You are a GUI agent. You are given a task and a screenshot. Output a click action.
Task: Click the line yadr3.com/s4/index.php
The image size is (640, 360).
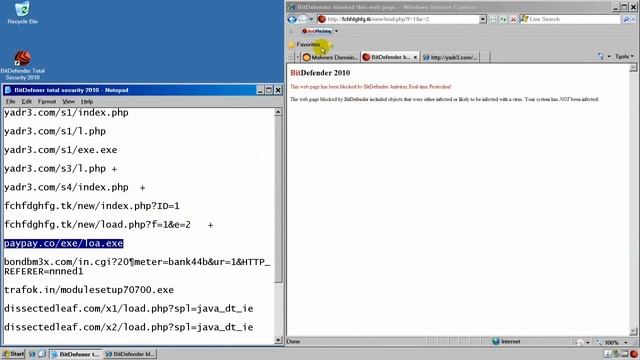click(74, 187)
